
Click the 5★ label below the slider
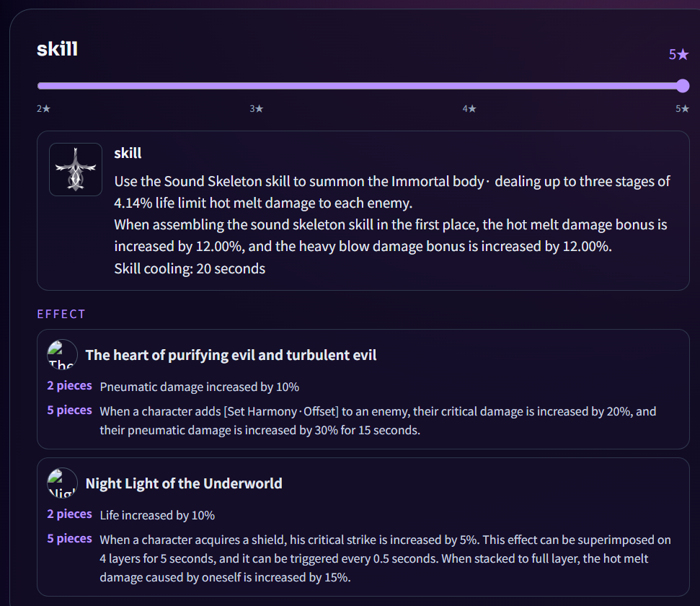point(682,109)
